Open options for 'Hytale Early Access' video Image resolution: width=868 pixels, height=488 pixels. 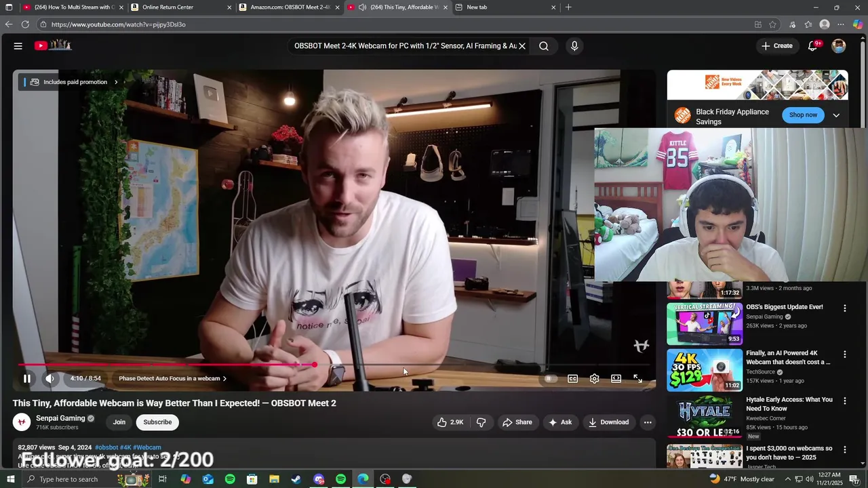coord(845,401)
